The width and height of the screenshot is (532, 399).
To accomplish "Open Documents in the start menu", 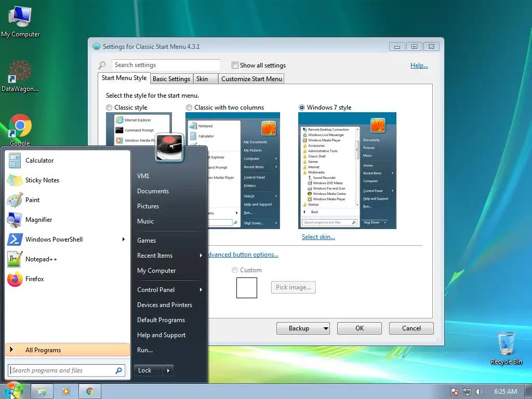I will pos(170,191).
